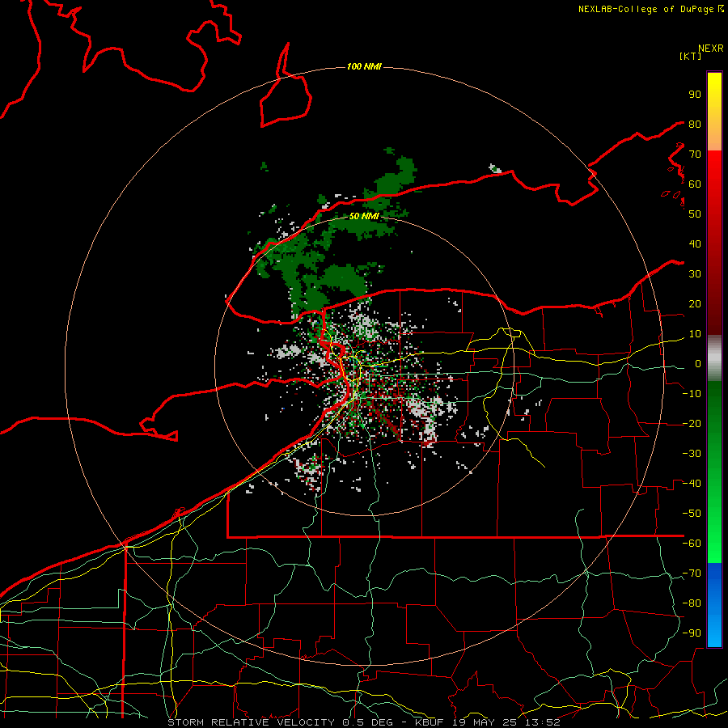728x728 pixels.
Task: Pick the gray zero-velocity band of the color bar
Action: pos(714,358)
